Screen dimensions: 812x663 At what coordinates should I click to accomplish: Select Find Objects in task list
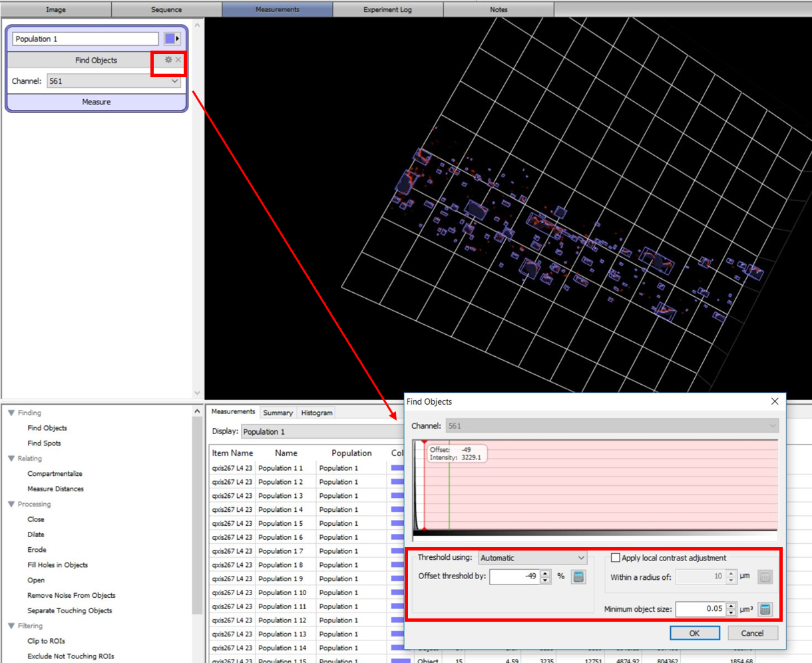pyautogui.click(x=47, y=428)
